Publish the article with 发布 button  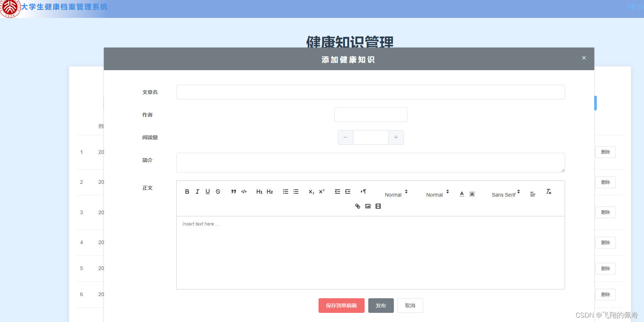pyautogui.click(x=381, y=306)
